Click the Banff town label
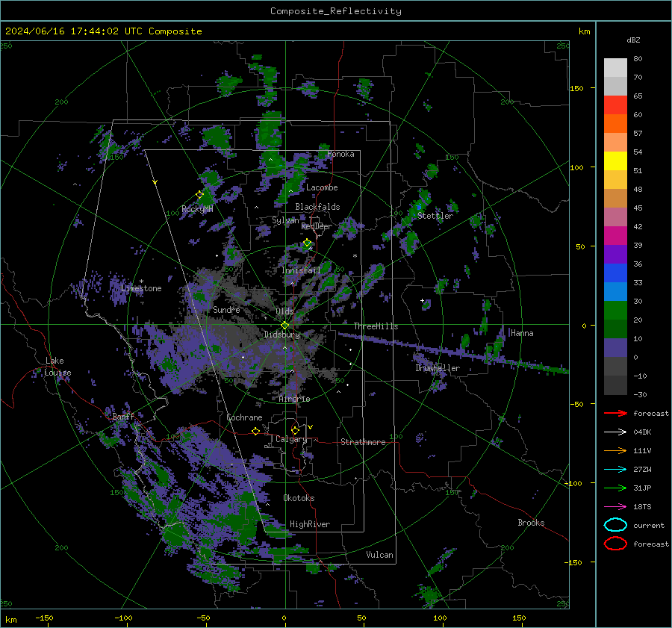Viewport: 672px width, 628px height. pyautogui.click(x=123, y=417)
